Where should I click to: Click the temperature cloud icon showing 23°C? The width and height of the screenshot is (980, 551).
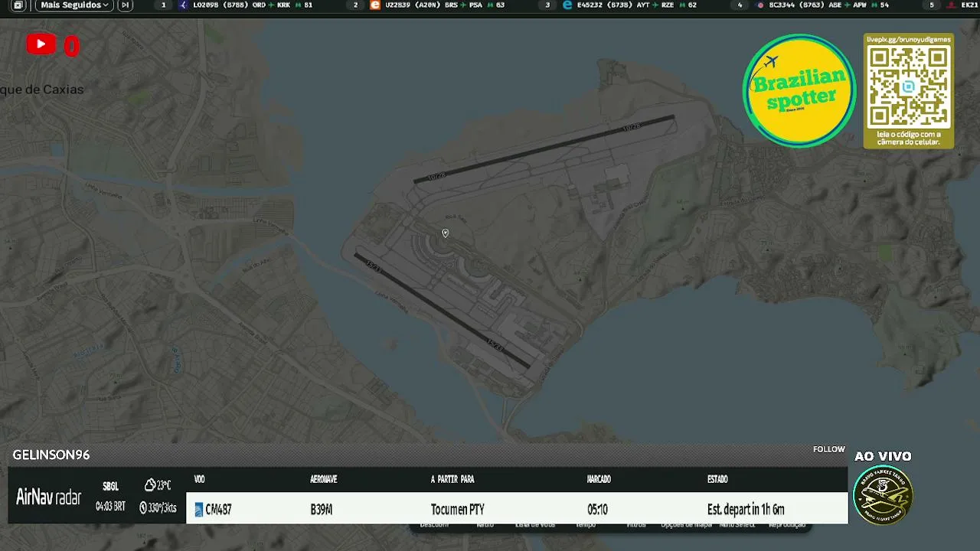coord(150,485)
